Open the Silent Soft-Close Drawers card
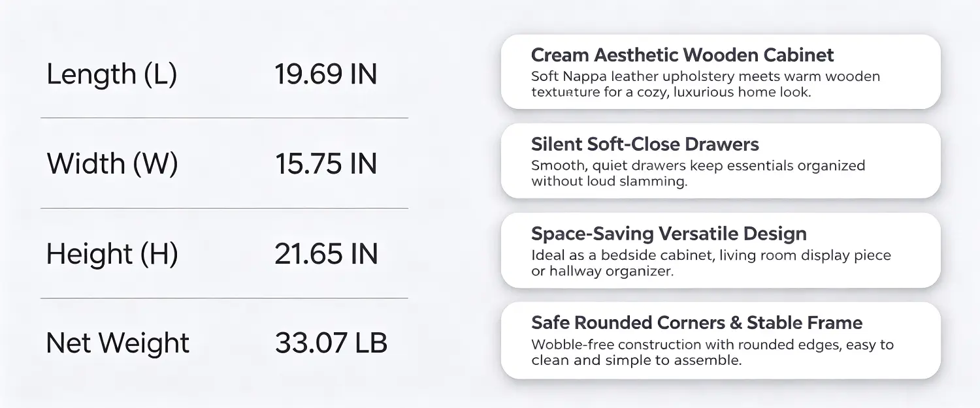 [721, 161]
